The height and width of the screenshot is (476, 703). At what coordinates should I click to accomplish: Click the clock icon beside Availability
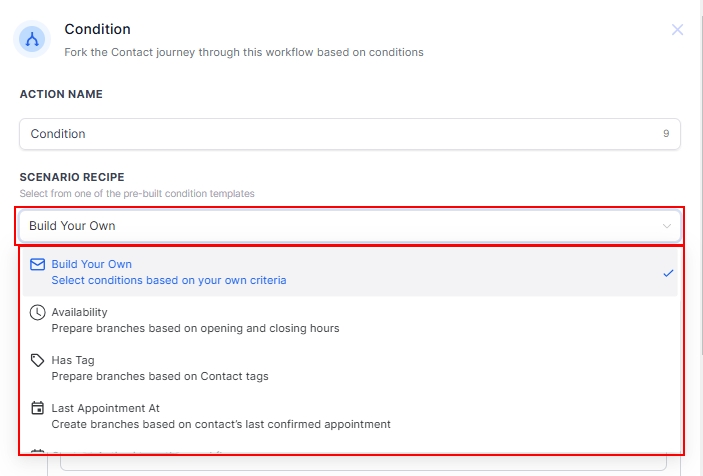(x=38, y=313)
